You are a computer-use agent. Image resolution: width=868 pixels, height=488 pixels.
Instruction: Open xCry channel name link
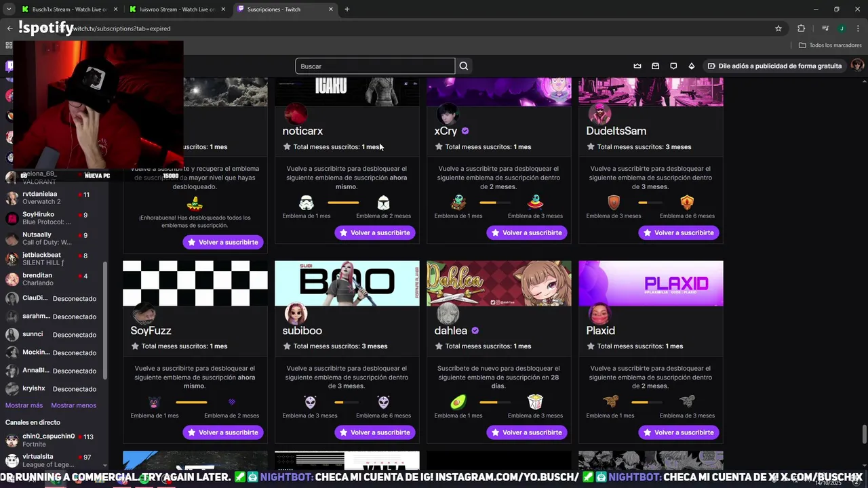[x=446, y=131]
